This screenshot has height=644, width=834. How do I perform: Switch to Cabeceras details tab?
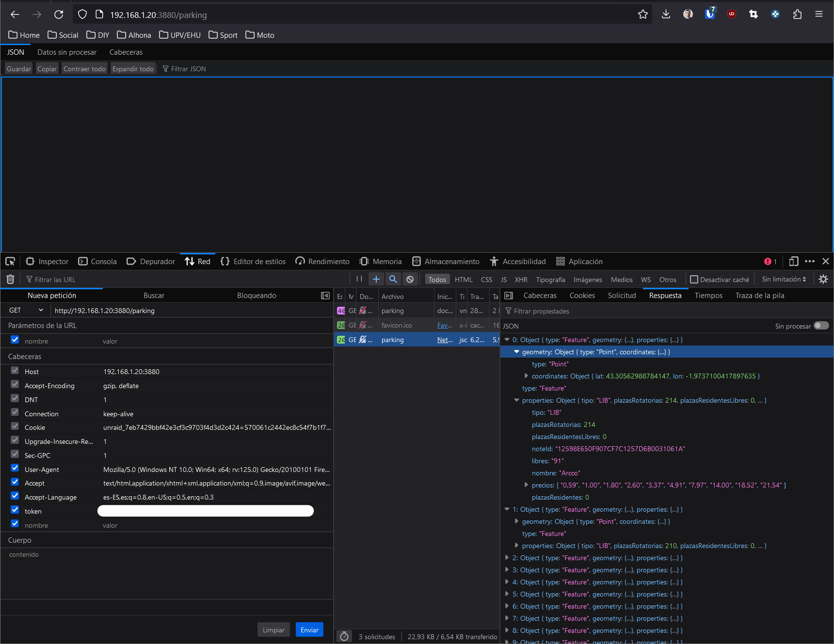click(x=540, y=296)
